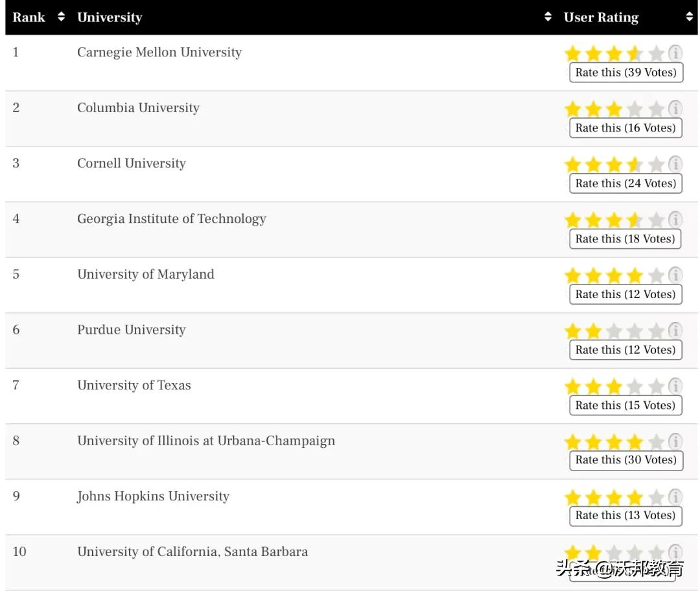Click info icon in Purdue University row
The image size is (700, 593).
coord(675,331)
